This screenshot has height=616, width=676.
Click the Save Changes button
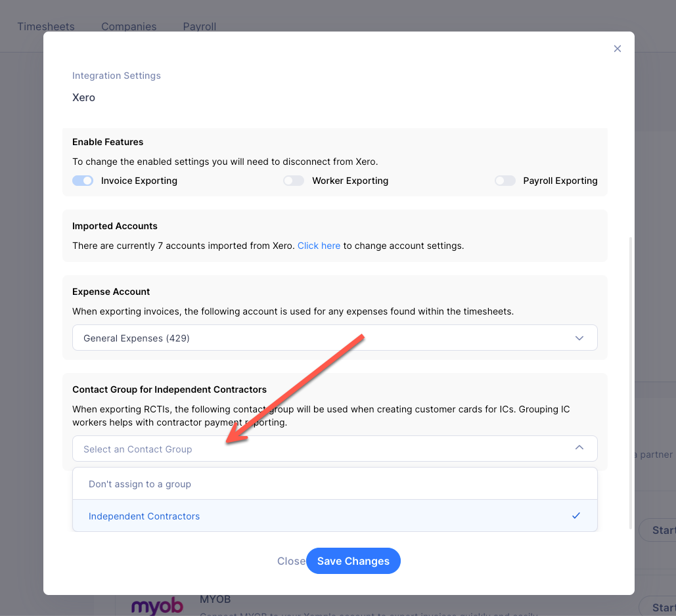pyautogui.click(x=353, y=561)
